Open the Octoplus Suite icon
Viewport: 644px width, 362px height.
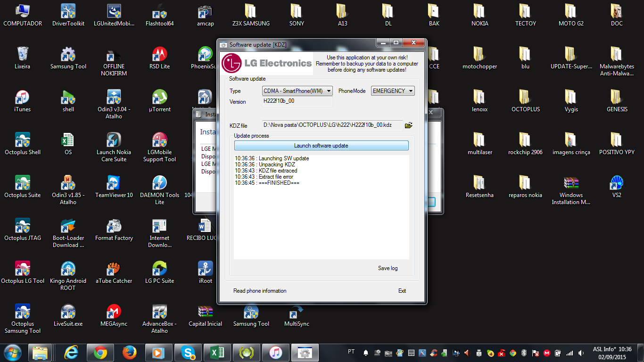(22, 187)
